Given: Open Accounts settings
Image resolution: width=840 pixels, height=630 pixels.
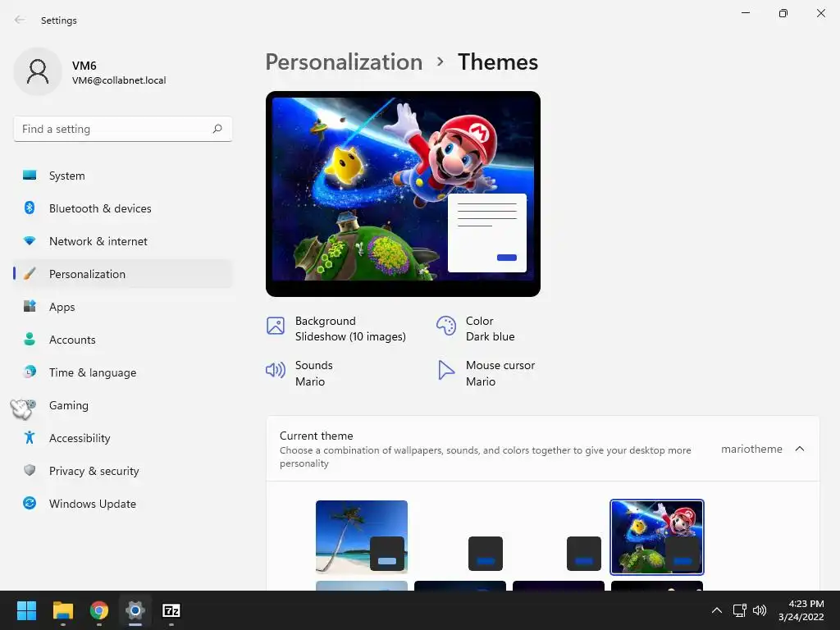Looking at the screenshot, I should click(123, 340).
